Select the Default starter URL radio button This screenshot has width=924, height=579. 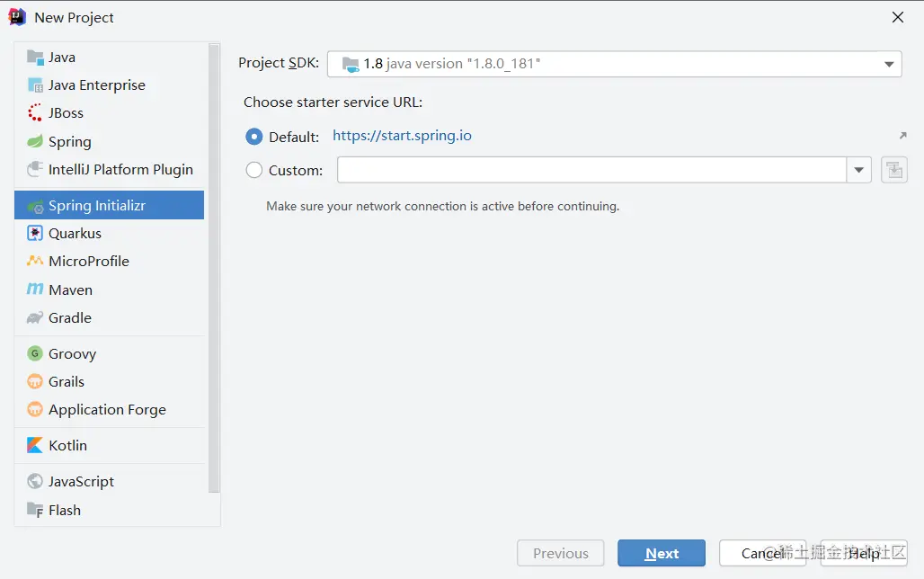254,137
